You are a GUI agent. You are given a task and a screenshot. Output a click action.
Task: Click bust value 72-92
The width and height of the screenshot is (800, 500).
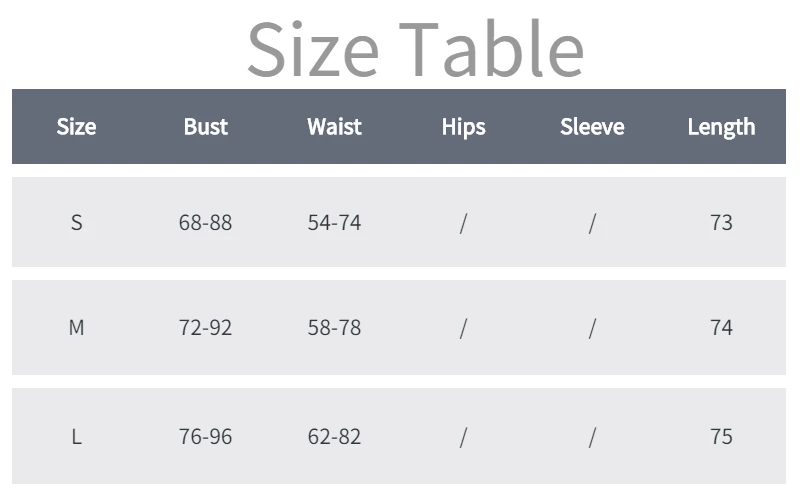(x=206, y=327)
